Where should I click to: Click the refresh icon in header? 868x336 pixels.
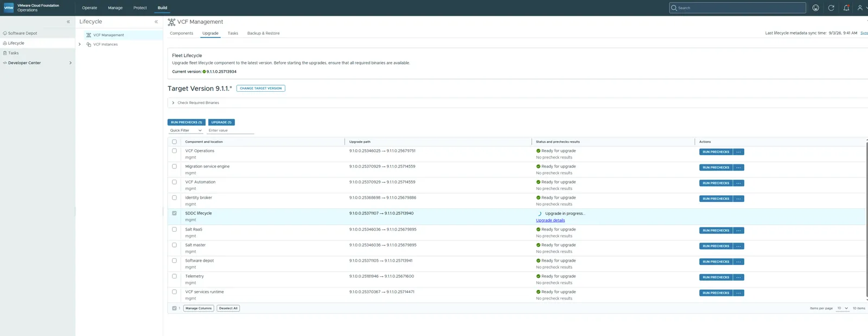pos(831,8)
